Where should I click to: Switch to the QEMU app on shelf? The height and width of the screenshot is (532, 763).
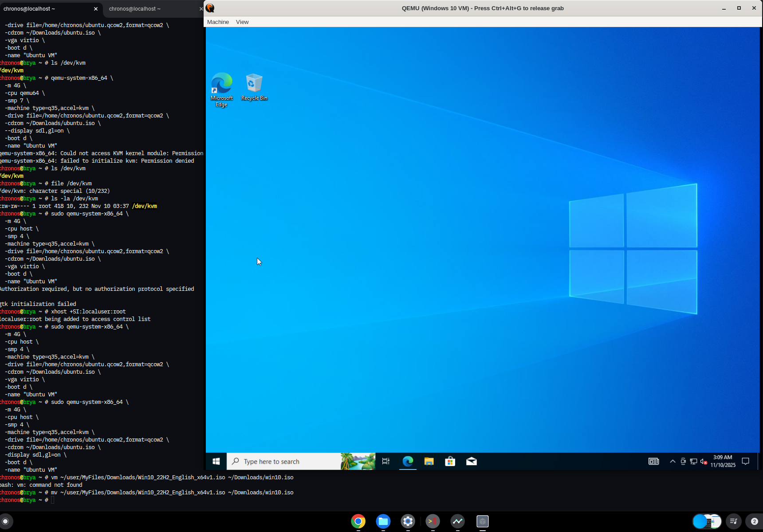click(x=483, y=521)
